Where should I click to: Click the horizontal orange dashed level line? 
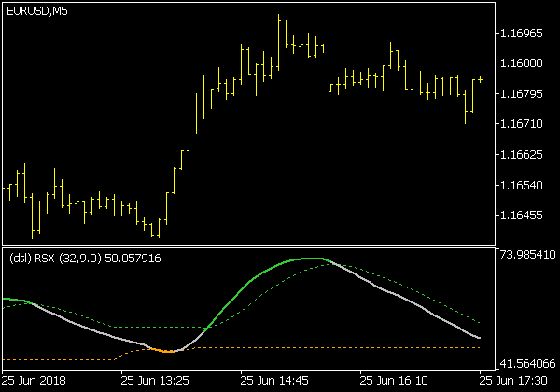coord(327,347)
